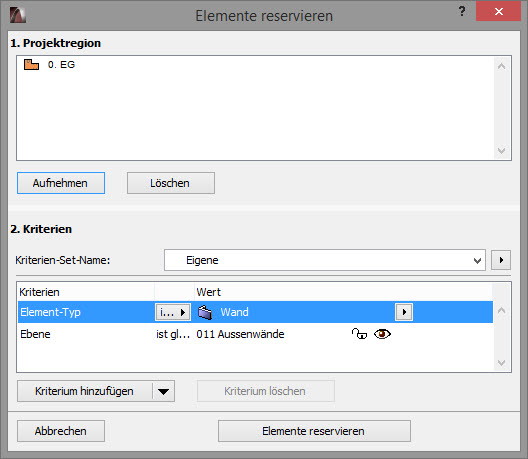
Task: Toggle the eye visibility icon for Aussenwände
Action: [382, 334]
